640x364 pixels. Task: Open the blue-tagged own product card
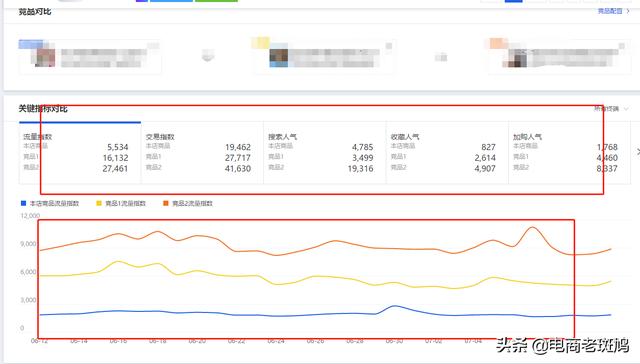pyautogui.click(x=90, y=56)
